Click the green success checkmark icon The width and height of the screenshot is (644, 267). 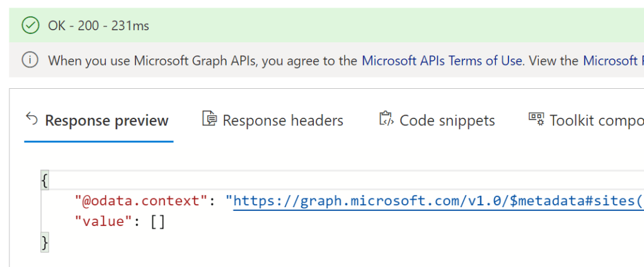(30, 26)
